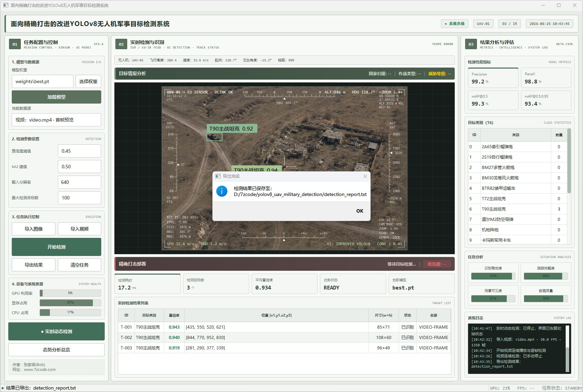Screen dimensions: 583x392
Task: Select result row T-003
Action: [x=284, y=348]
